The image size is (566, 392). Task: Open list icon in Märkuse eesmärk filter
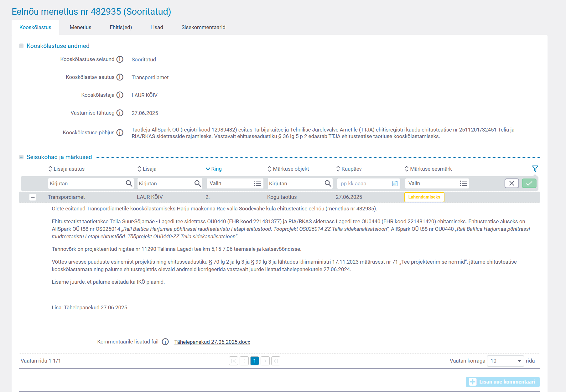click(x=464, y=183)
